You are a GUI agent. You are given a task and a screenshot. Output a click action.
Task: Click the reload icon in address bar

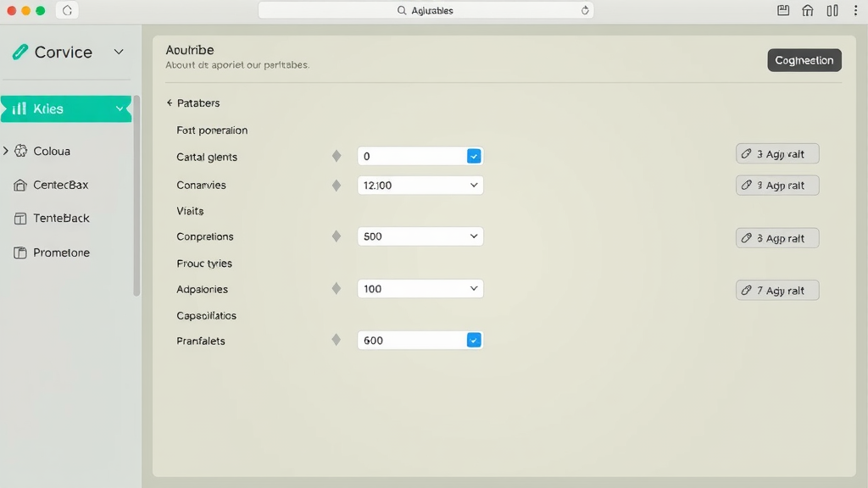[x=585, y=10]
